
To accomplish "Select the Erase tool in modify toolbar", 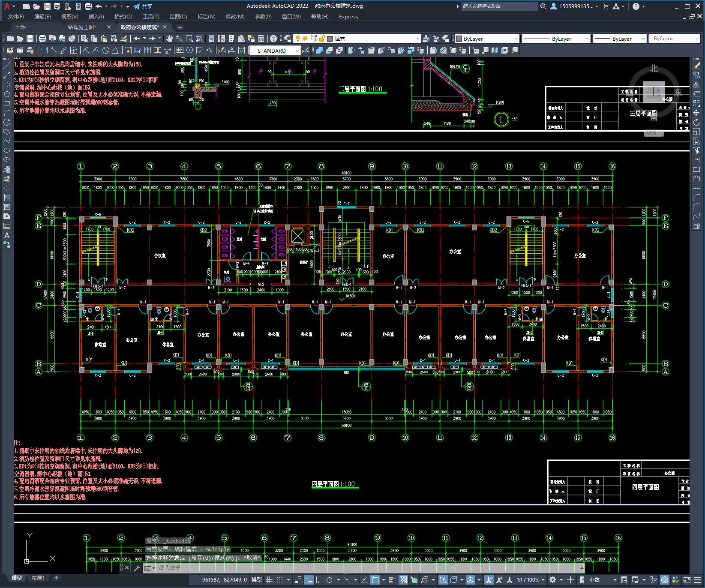I will coord(696,66).
